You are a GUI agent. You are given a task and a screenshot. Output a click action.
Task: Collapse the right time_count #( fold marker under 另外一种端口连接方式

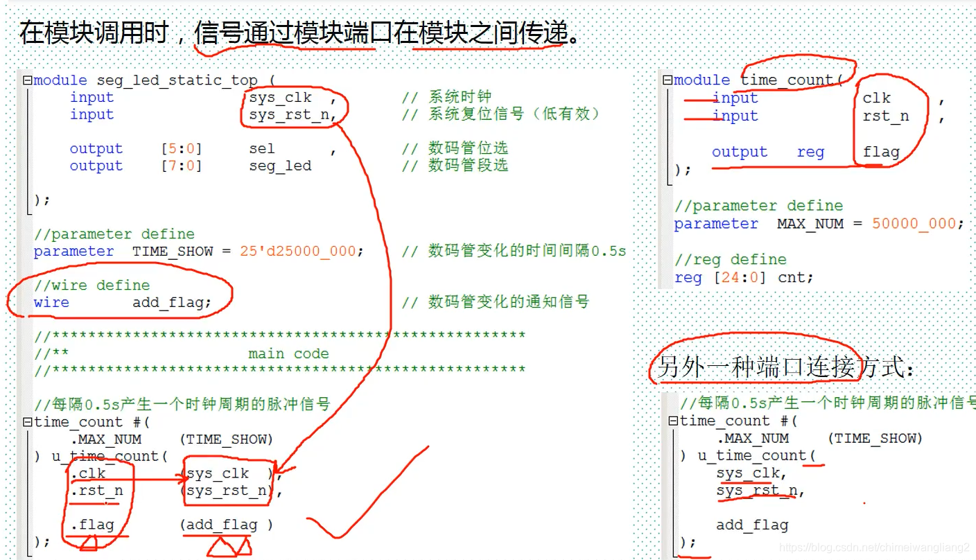pyautogui.click(x=673, y=421)
